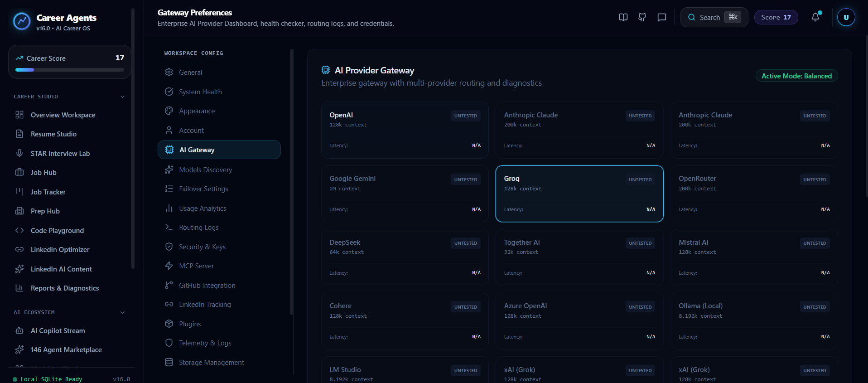This screenshot has height=383, width=868.
Task: Click the settings list scrollbar
Action: (292, 182)
